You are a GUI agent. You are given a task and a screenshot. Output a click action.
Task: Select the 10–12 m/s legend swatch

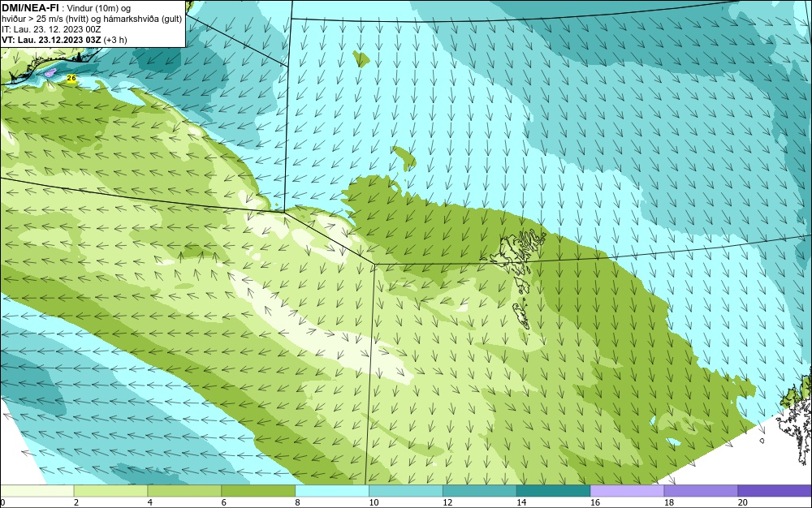click(406, 490)
